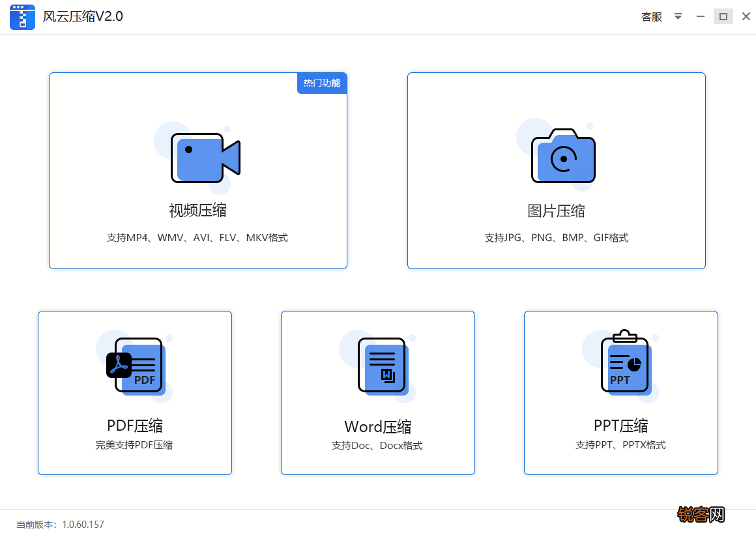Image resolution: width=756 pixels, height=535 pixels.
Task: Select the PPT压缩 title text
Action: pos(620,426)
